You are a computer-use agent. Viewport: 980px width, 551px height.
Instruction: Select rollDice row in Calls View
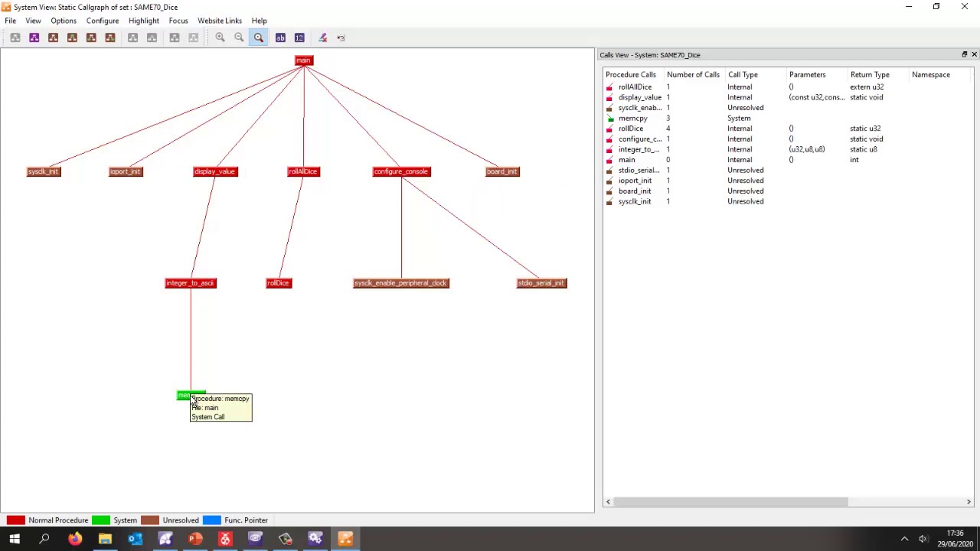click(787, 129)
